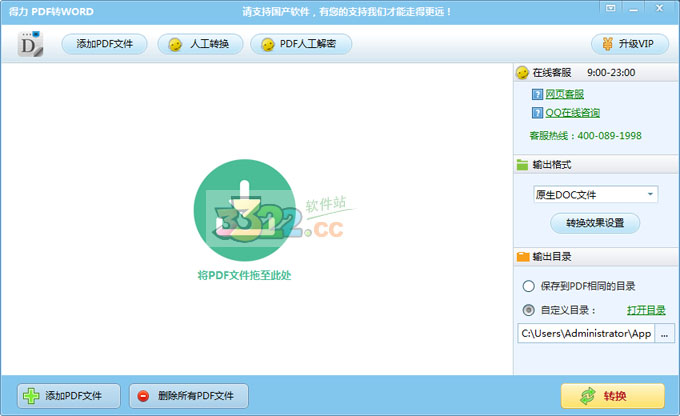Minimize the window
Viewport: 680px width, 416px height.
point(634,8)
